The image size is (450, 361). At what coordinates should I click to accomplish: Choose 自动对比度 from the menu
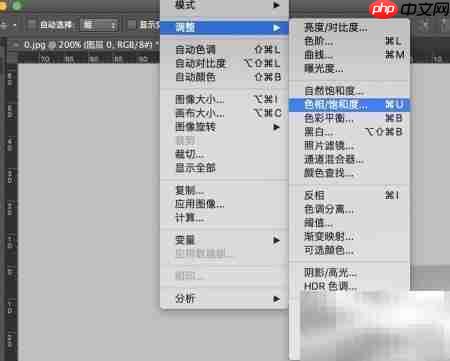224,63
